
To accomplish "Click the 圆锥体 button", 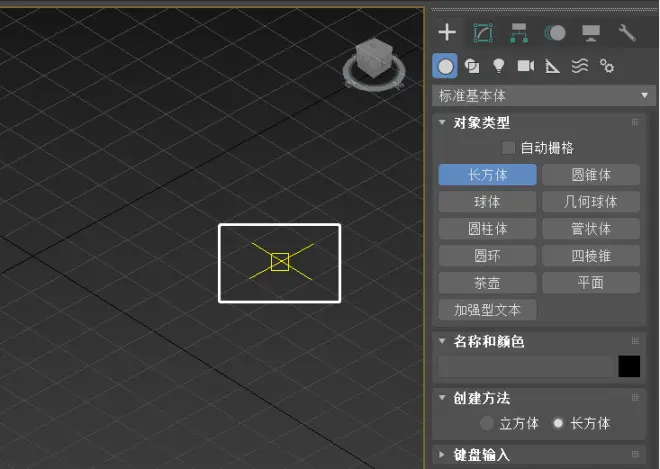I will click(x=591, y=175).
